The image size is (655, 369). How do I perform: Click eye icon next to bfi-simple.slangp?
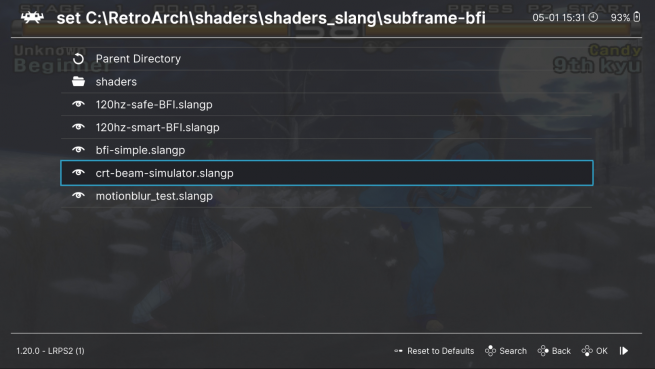(78, 150)
